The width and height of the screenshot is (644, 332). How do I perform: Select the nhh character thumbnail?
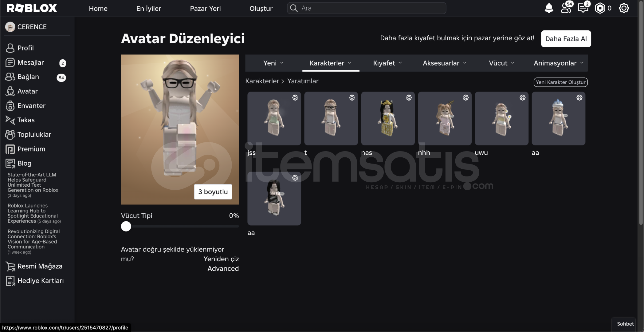pos(445,119)
